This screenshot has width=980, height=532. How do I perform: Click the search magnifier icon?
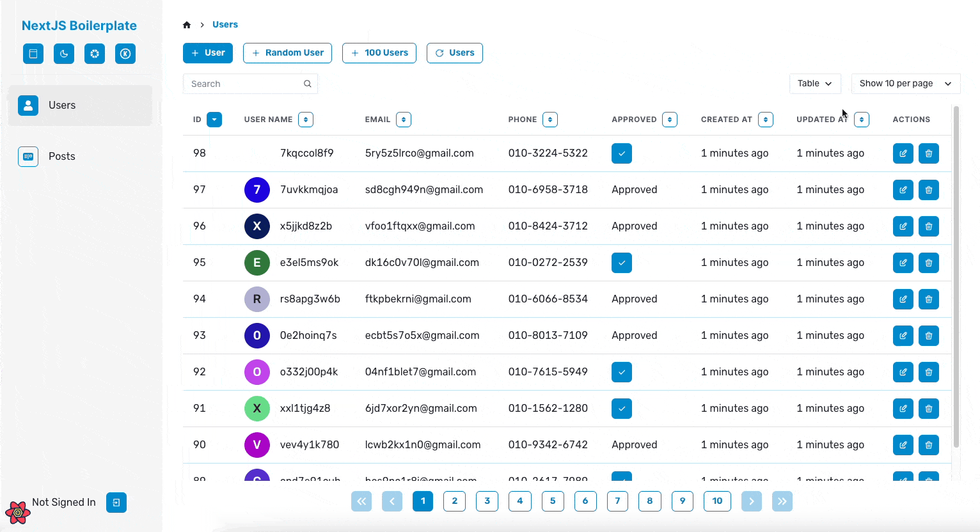307,84
